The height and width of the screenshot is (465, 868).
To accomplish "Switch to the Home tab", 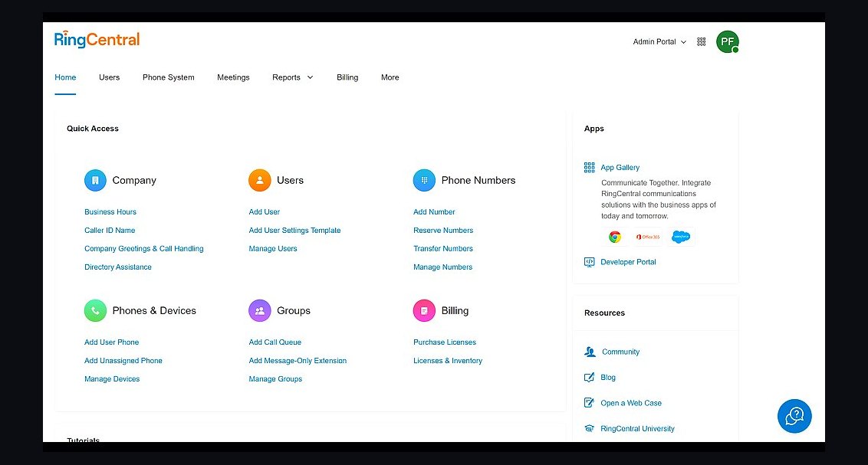I will tap(65, 77).
